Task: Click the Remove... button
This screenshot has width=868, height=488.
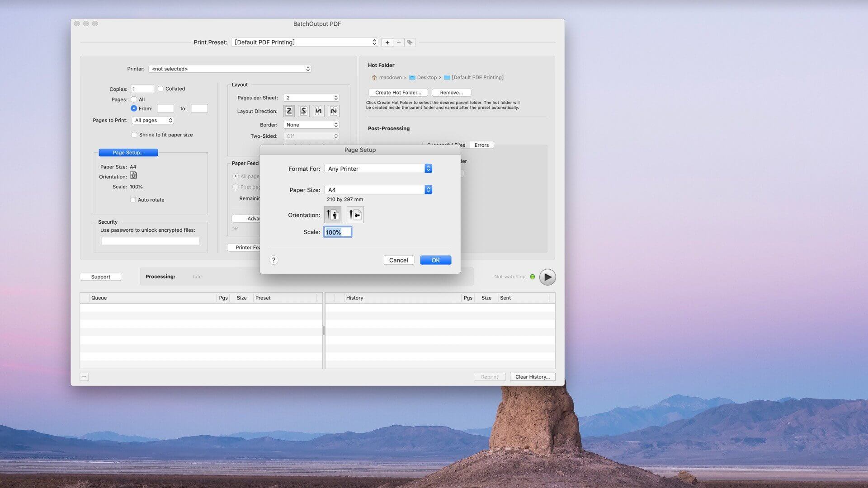Action: point(451,92)
